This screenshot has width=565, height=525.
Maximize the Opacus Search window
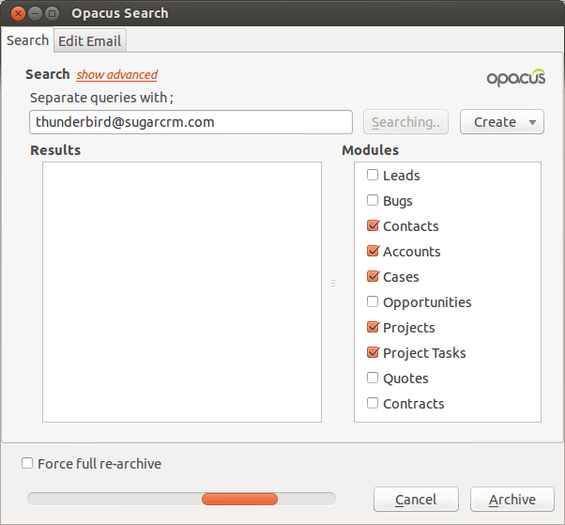click(52, 14)
